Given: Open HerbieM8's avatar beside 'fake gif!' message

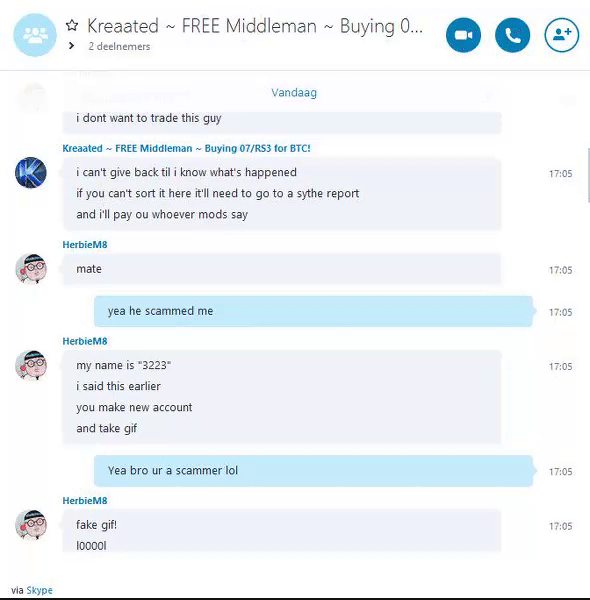Looking at the screenshot, I should 31,525.
